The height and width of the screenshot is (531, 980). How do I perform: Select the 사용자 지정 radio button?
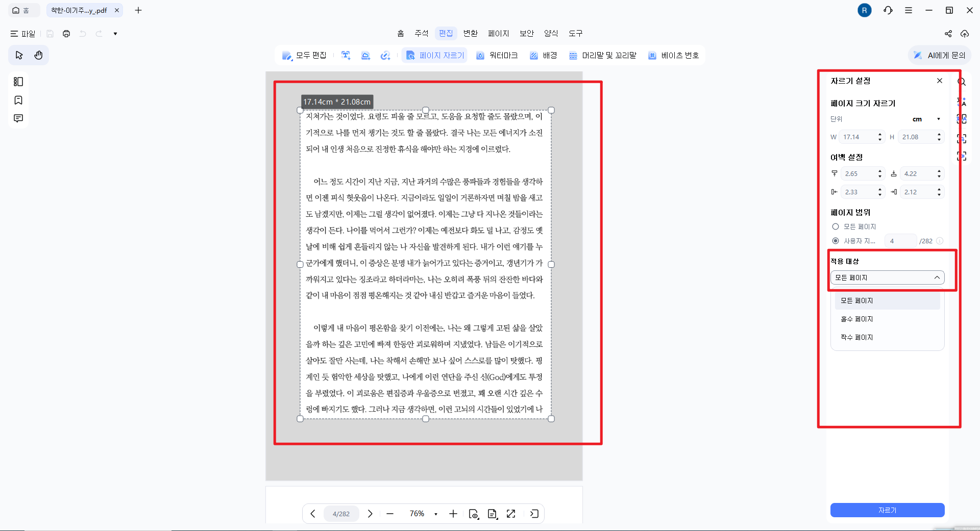836,241
